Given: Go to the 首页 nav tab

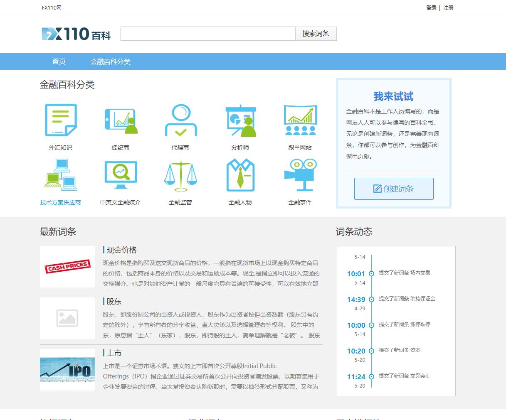Looking at the screenshot, I should pyautogui.click(x=59, y=61).
